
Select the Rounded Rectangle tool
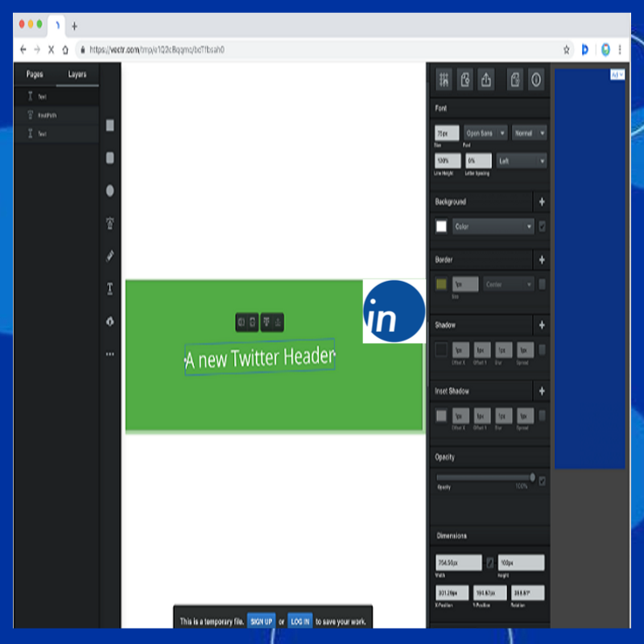click(x=109, y=158)
